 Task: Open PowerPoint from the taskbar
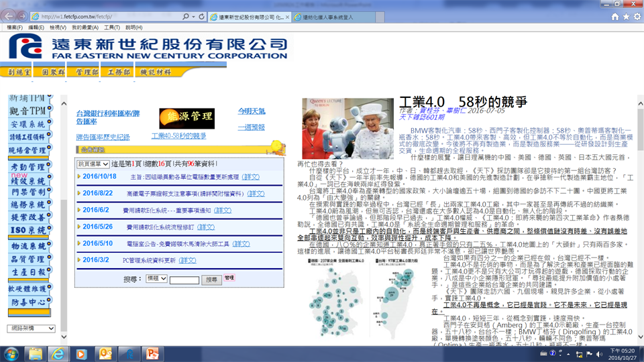point(152,353)
